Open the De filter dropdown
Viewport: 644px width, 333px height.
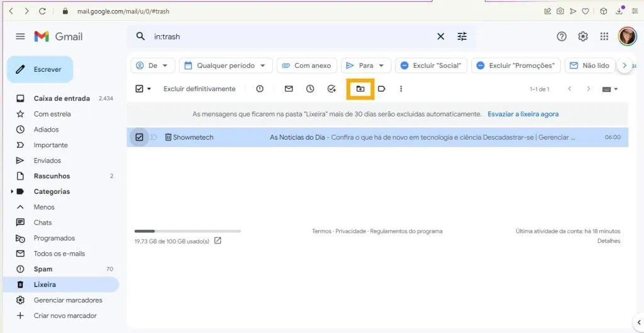click(x=153, y=65)
